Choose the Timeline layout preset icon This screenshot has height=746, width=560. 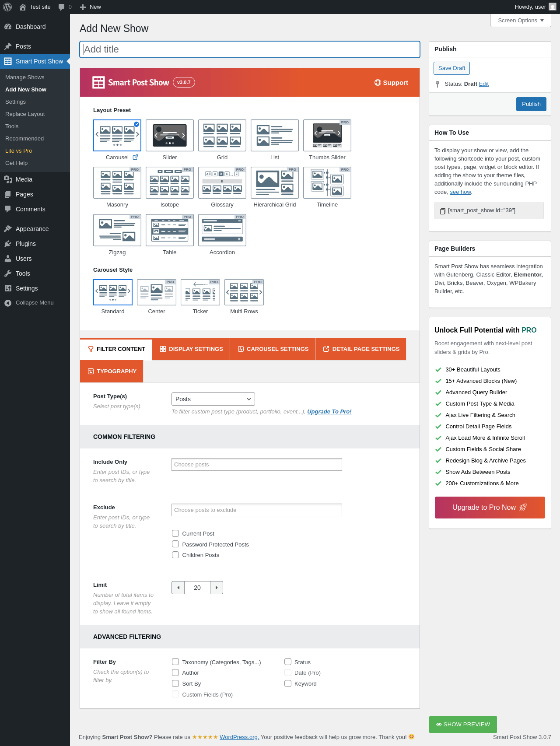coord(327,182)
